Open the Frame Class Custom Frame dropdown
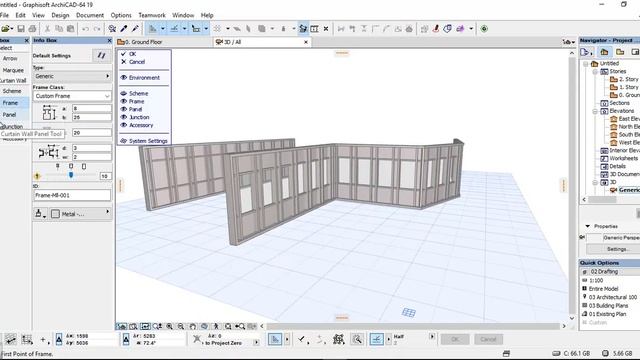This screenshot has width=640, height=360. tap(72, 96)
